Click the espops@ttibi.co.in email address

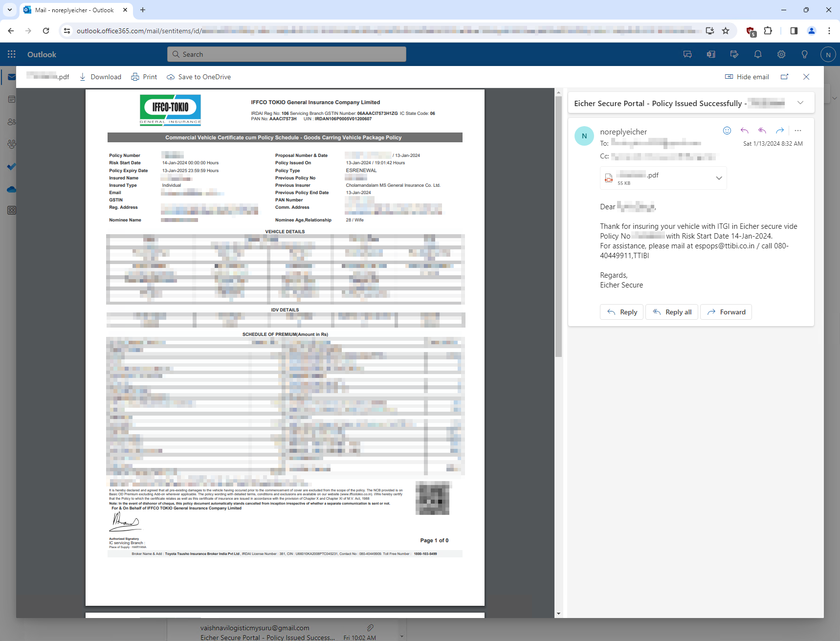725,246
